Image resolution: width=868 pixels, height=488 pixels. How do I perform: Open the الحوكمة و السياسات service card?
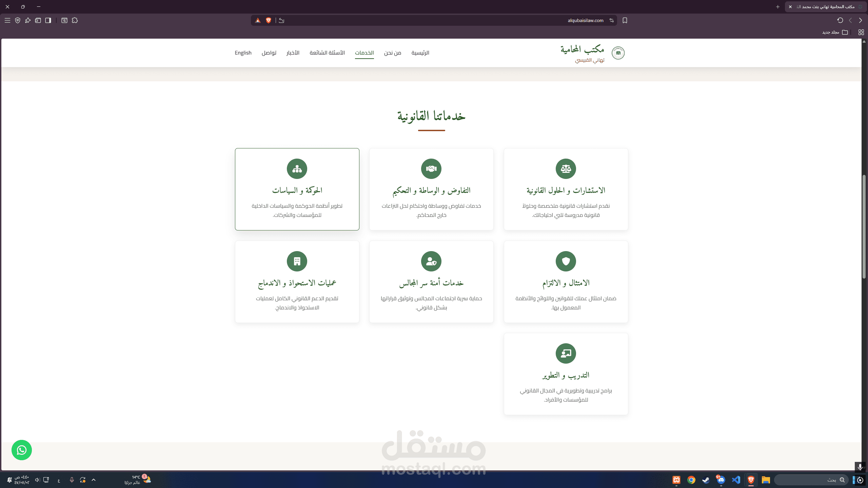(297, 189)
